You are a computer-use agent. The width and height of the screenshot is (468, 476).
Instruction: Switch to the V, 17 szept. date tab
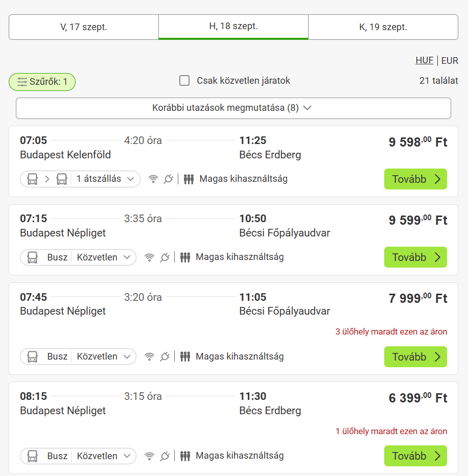point(84,27)
